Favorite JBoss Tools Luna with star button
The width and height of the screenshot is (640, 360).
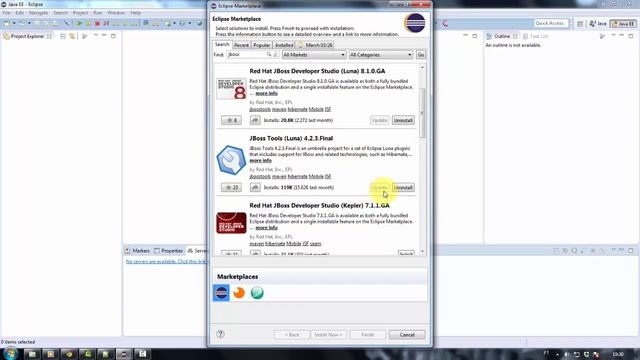[231, 187]
